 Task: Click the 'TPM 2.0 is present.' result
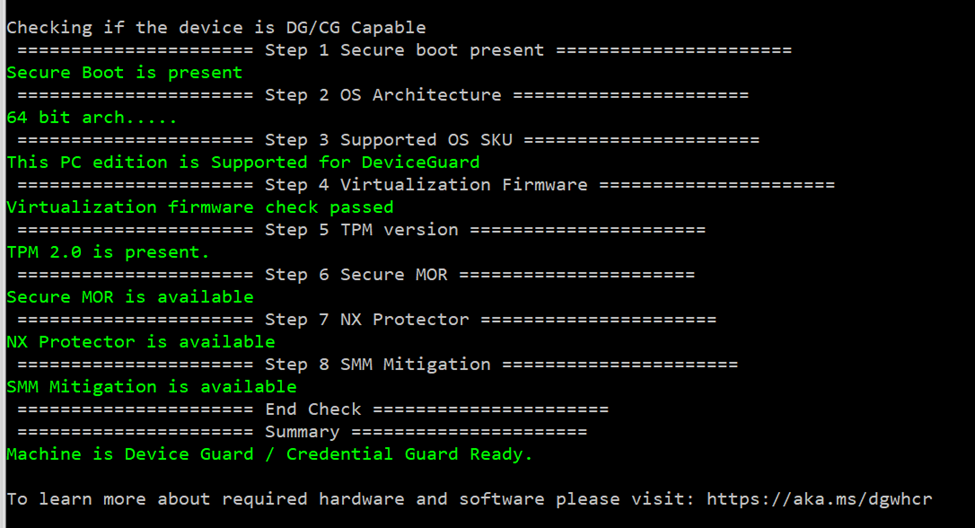(x=108, y=252)
